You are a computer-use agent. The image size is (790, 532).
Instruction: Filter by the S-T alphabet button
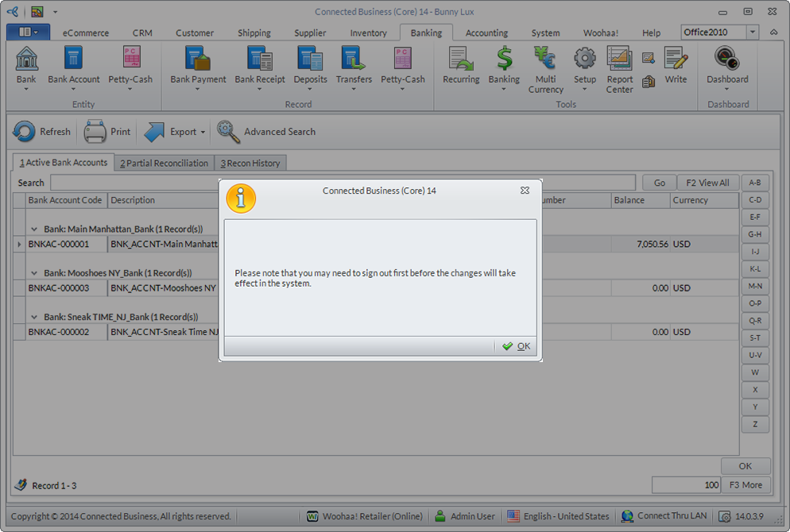point(755,337)
